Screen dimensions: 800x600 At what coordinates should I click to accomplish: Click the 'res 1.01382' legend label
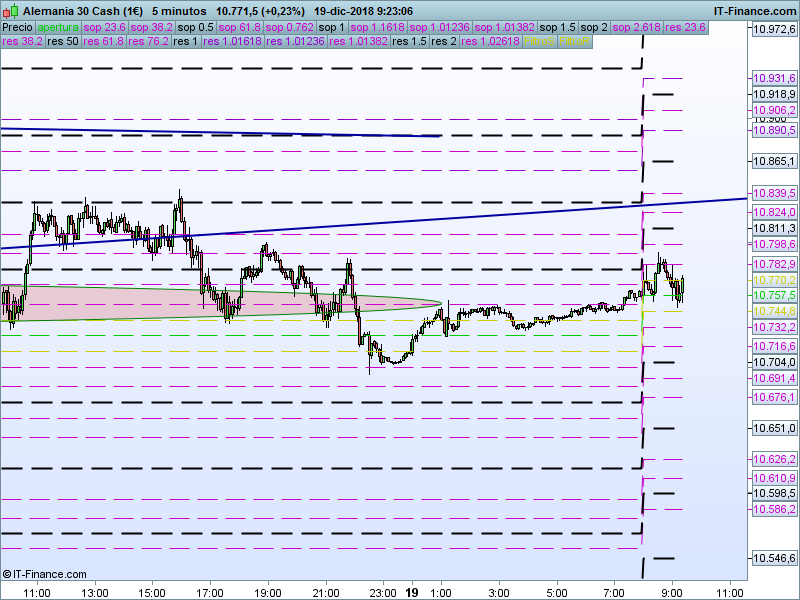click(x=359, y=41)
